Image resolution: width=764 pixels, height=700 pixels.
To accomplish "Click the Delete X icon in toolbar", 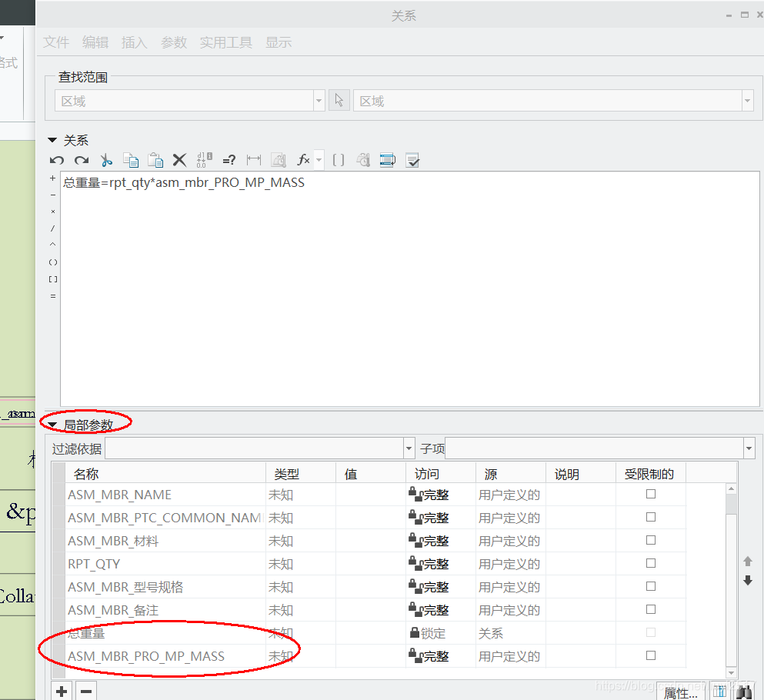I will (x=179, y=160).
